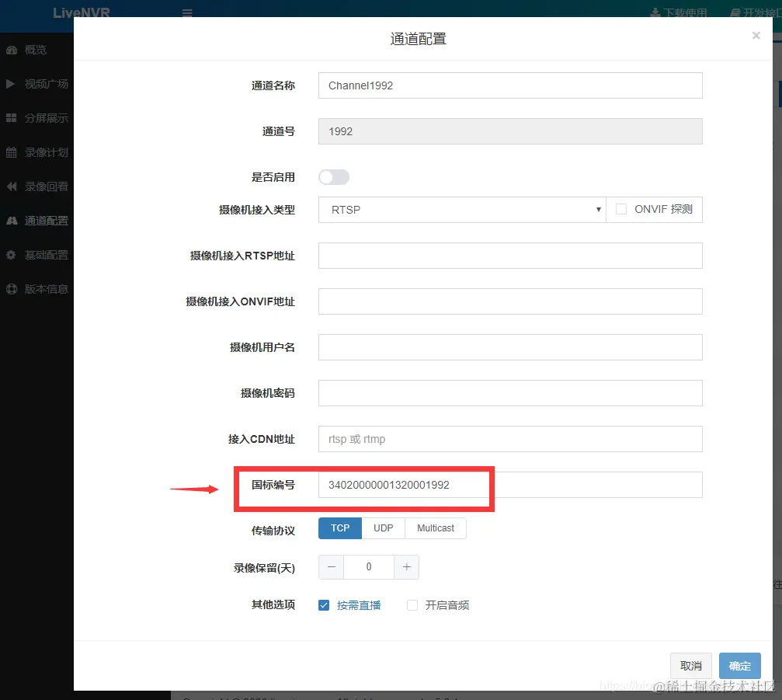782x700 pixels.
Task: Open the 录像计划 recording schedule icon
Action: (x=12, y=152)
